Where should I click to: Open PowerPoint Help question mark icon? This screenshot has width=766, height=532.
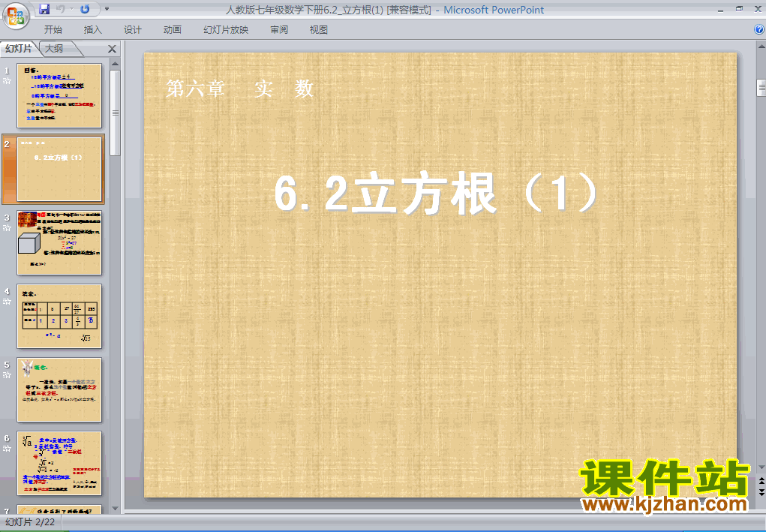point(759,30)
